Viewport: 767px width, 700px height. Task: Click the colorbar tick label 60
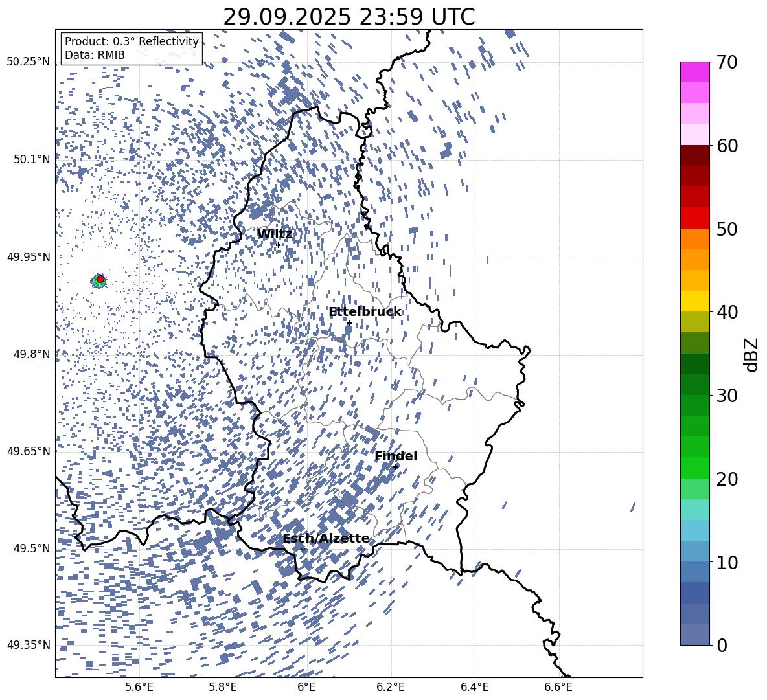pos(727,146)
